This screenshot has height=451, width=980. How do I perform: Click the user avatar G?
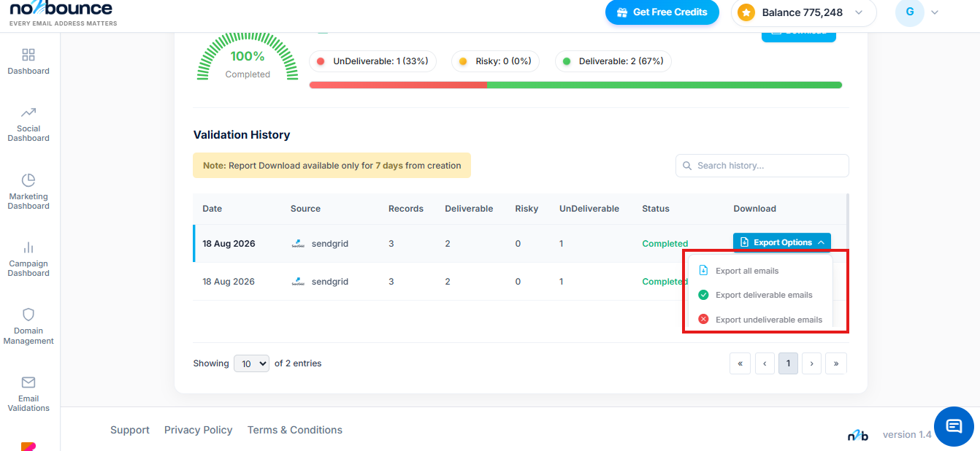tap(909, 12)
